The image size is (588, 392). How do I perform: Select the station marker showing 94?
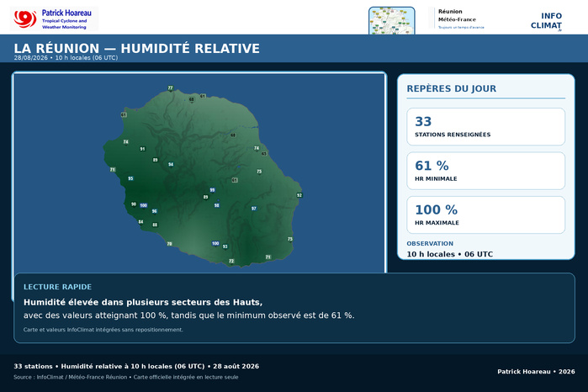(171, 164)
